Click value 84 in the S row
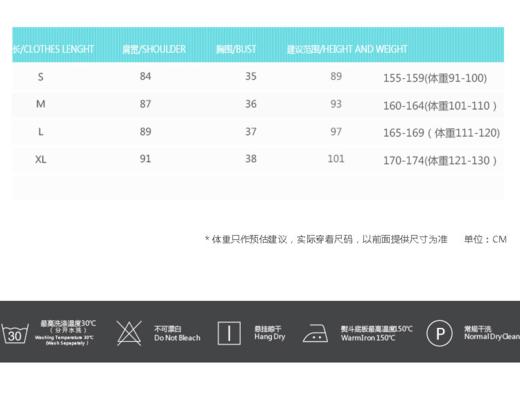The image size is (520, 418). point(145,76)
